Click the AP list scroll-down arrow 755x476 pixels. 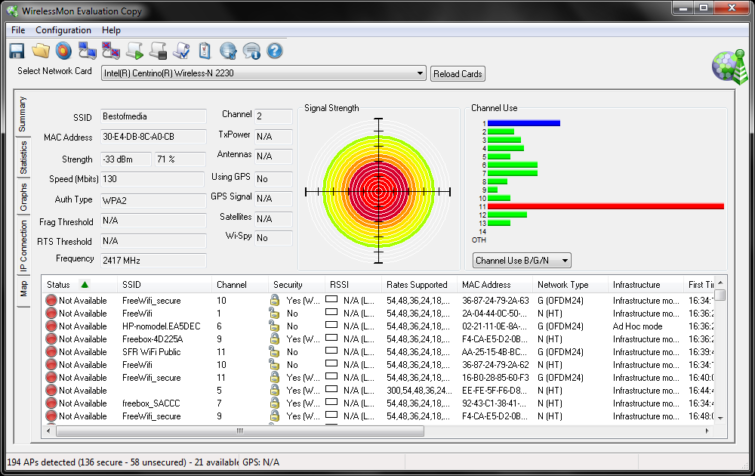pos(720,418)
